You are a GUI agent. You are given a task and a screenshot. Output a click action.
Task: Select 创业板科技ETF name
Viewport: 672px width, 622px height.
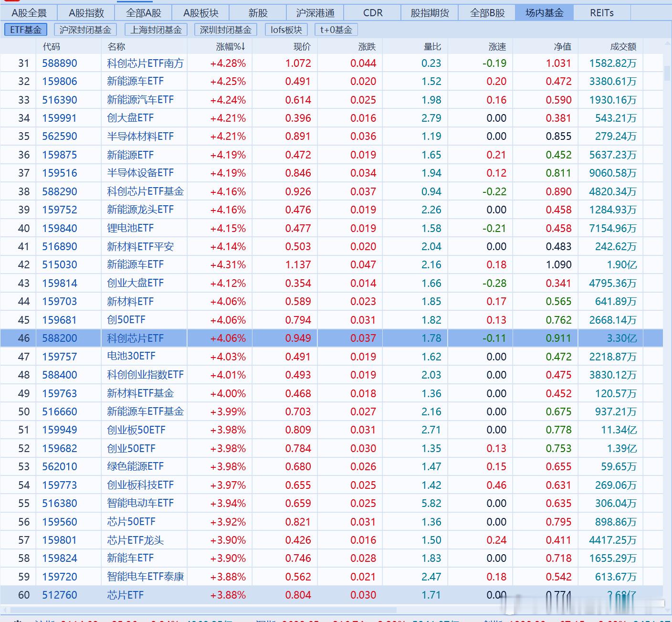click(140, 485)
